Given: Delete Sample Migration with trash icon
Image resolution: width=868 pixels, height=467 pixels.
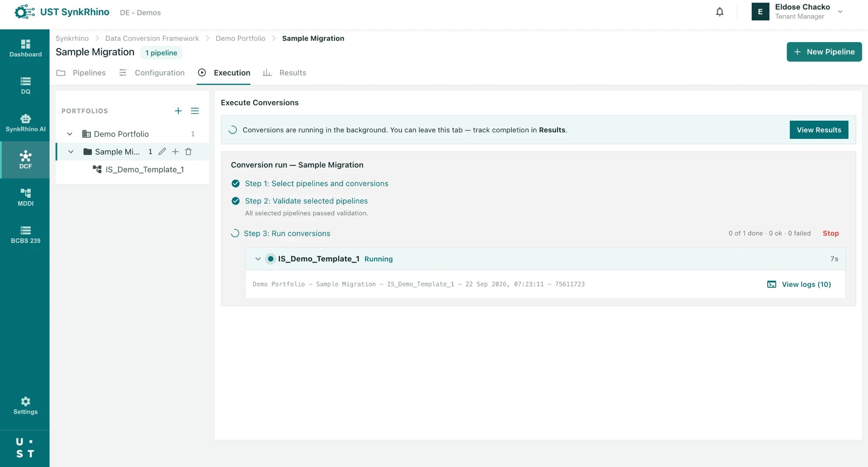Looking at the screenshot, I should tap(188, 151).
